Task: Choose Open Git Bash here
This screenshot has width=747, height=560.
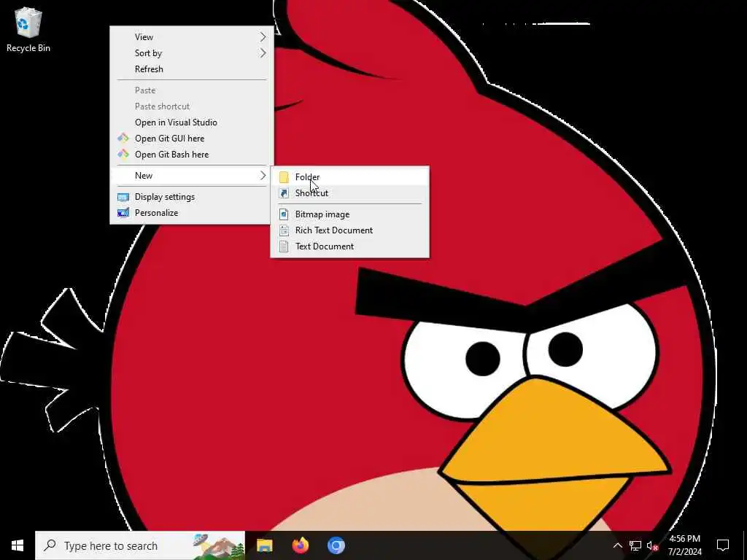Action: pyautogui.click(x=192, y=155)
